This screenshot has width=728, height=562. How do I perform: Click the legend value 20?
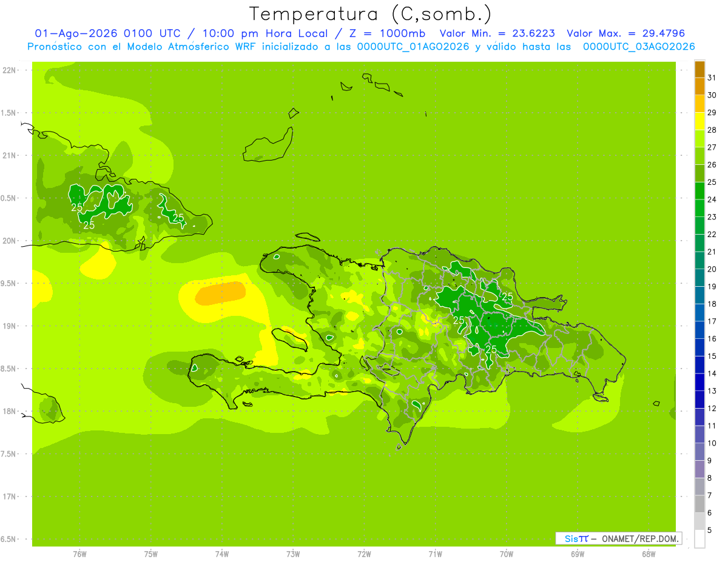pos(712,269)
